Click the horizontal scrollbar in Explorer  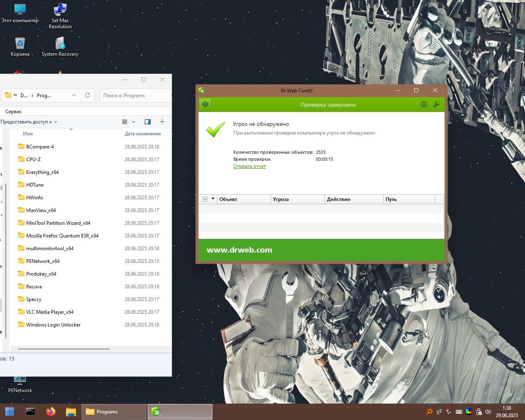(64, 349)
